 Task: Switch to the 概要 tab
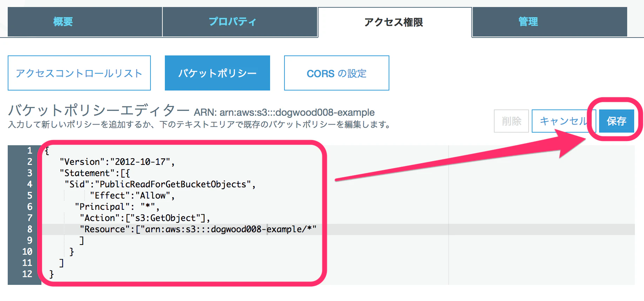[x=85, y=22]
